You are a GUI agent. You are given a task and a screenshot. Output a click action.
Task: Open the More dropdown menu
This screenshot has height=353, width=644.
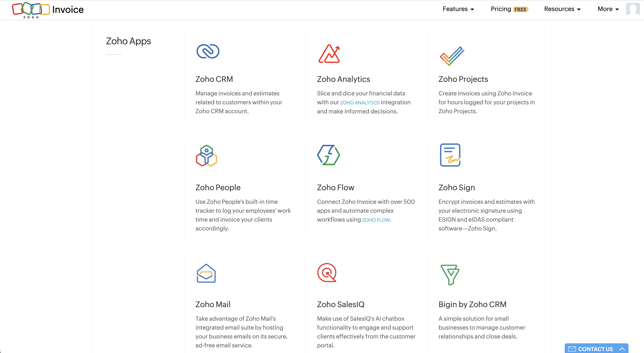pyautogui.click(x=608, y=9)
